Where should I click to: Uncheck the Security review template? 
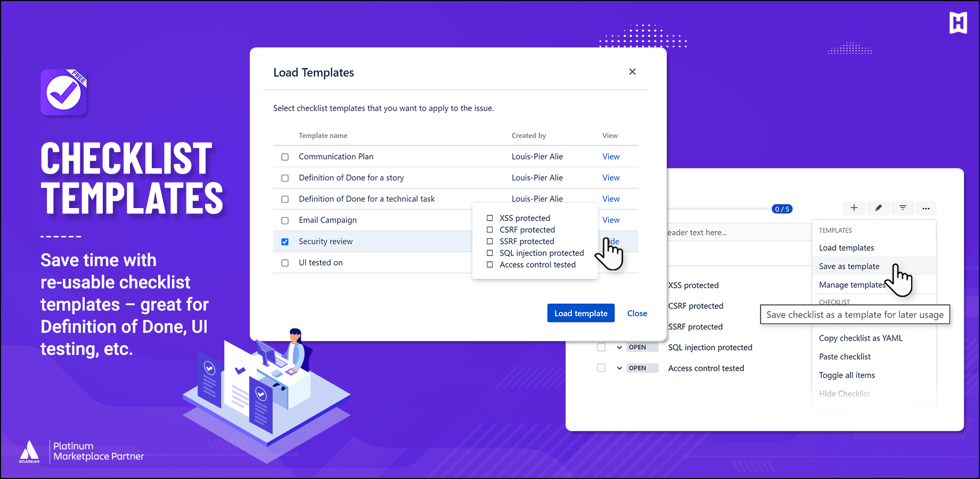click(285, 241)
